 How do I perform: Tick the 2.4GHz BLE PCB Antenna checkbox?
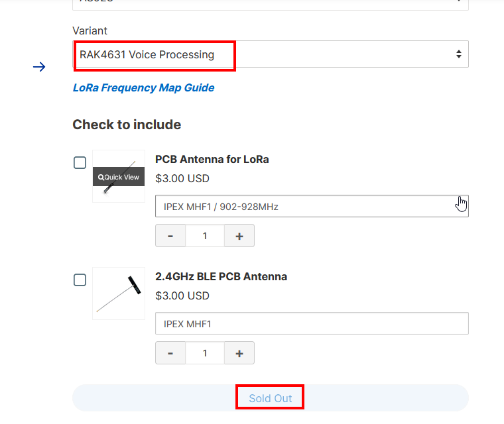(x=80, y=280)
